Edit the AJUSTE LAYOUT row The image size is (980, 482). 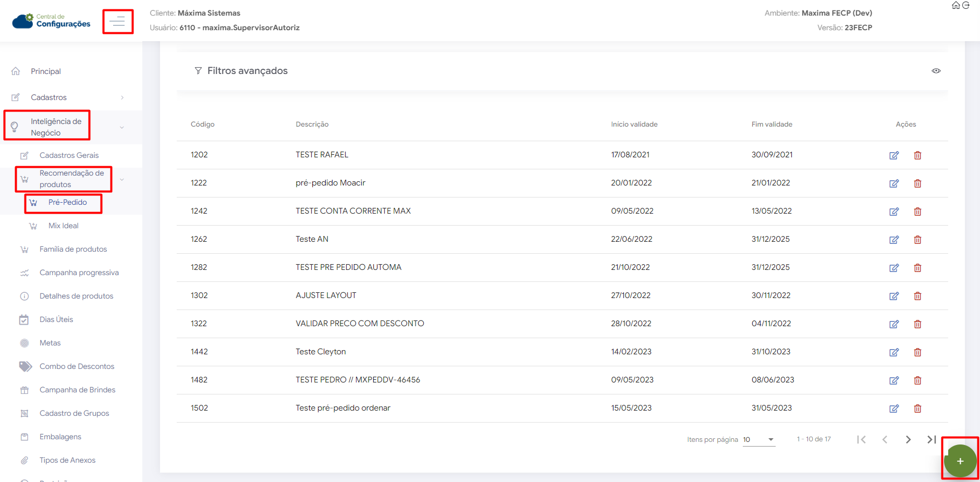point(894,296)
